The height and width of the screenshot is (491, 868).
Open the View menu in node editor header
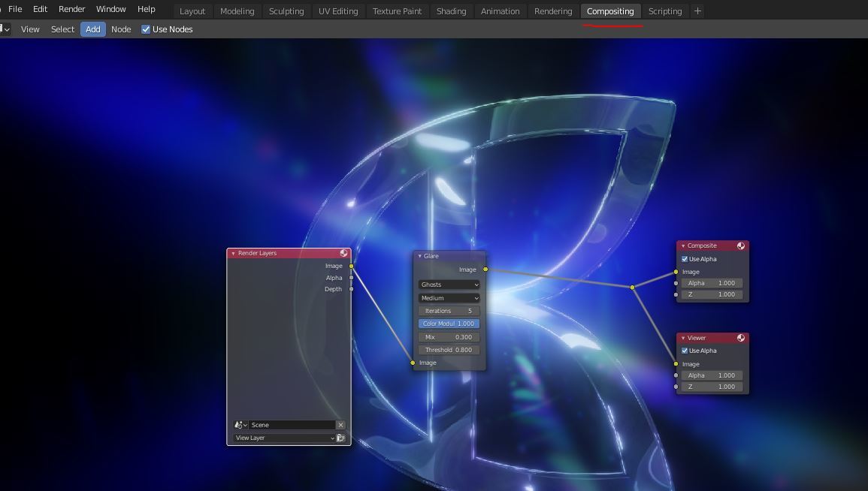[30, 29]
